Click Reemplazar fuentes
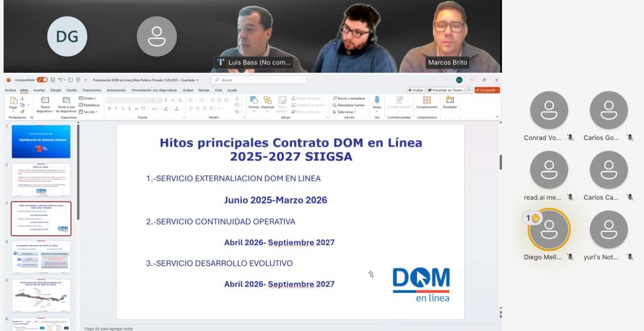Screen dimensions: 644x331 coord(348,105)
